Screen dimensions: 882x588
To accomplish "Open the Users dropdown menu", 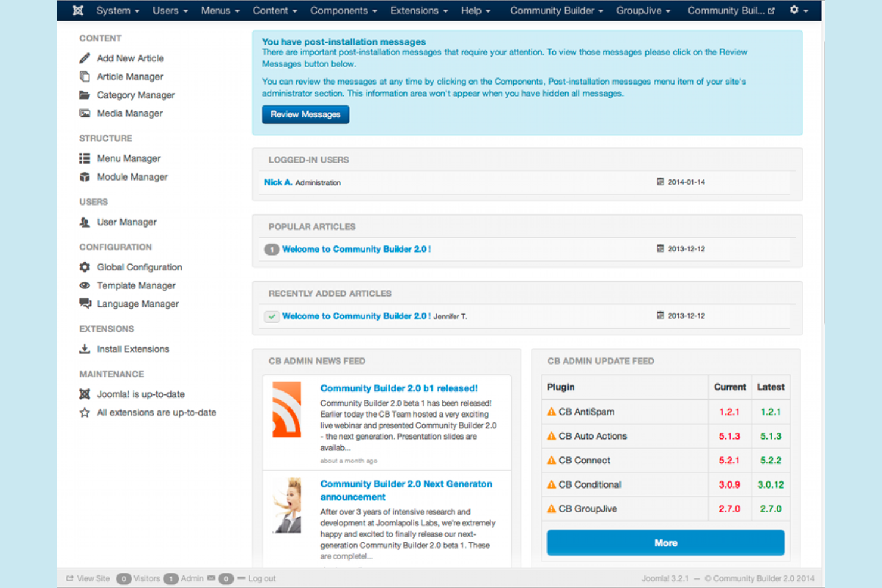I will point(170,11).
